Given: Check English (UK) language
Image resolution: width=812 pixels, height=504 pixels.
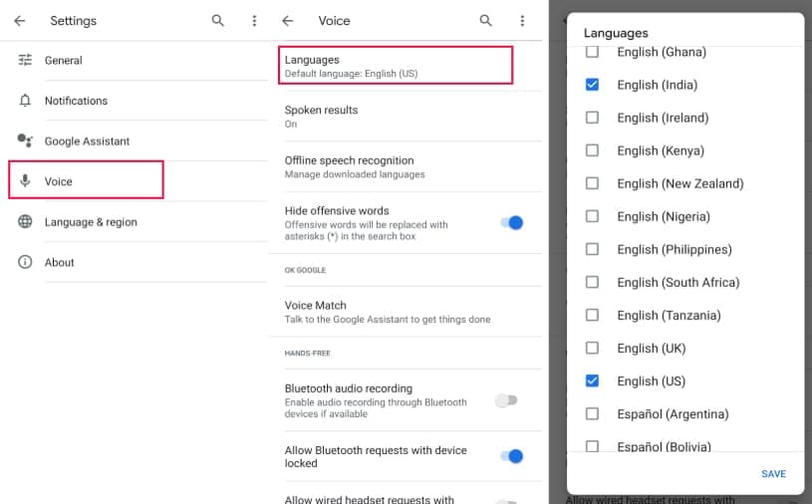Looking at the screenshot, I should (592, 348).
